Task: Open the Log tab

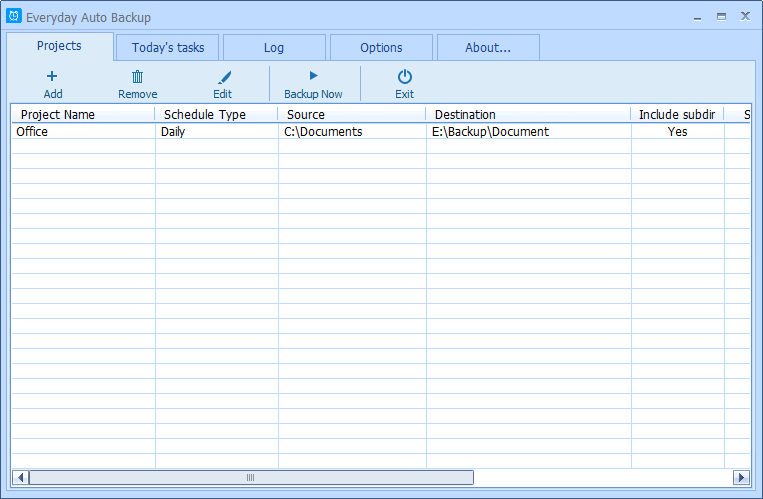Action: coord(274,48)
